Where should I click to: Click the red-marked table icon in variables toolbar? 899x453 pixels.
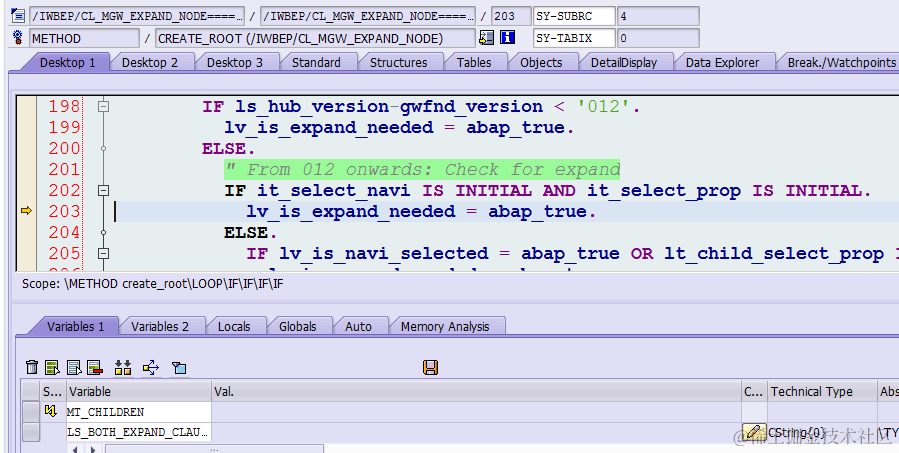(95, 368)
